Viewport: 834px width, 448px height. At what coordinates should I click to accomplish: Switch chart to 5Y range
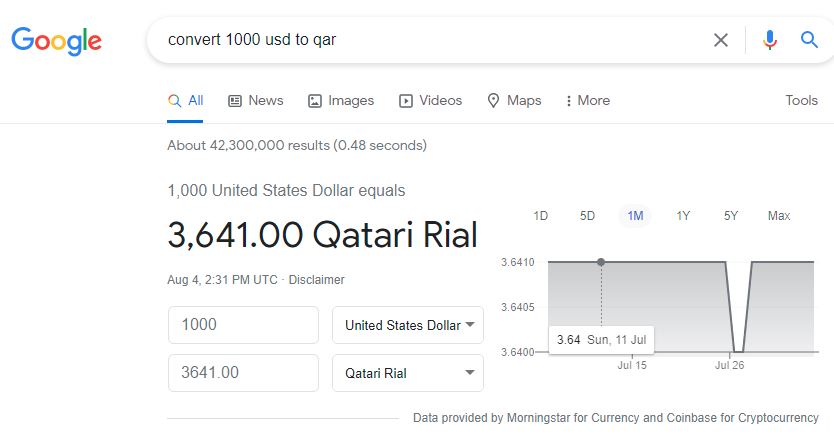(731, 216)
